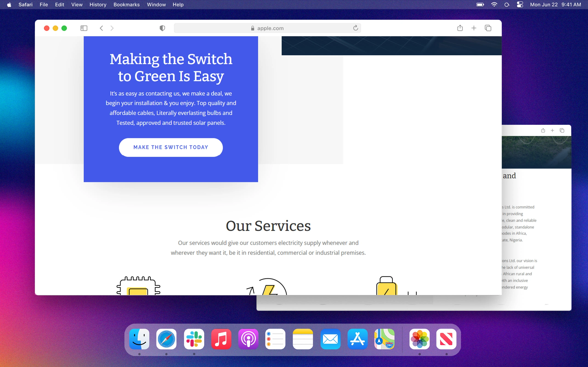Click the back navigation arrow
Viewport: 588px width, 367px height.
pos(102,28)
